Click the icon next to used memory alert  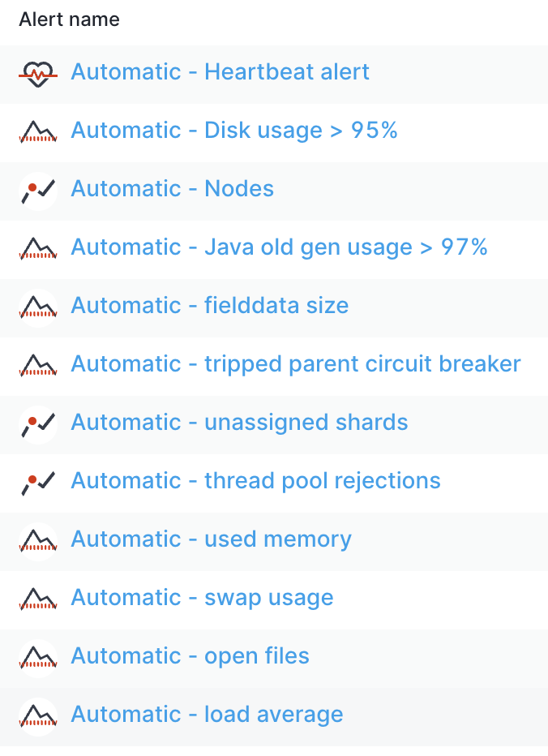click(38, 541)
